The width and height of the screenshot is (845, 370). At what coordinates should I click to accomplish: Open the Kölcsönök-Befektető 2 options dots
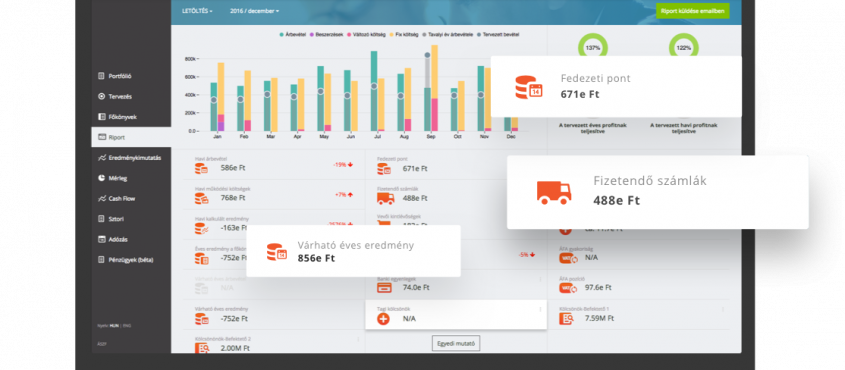(358, 339)
